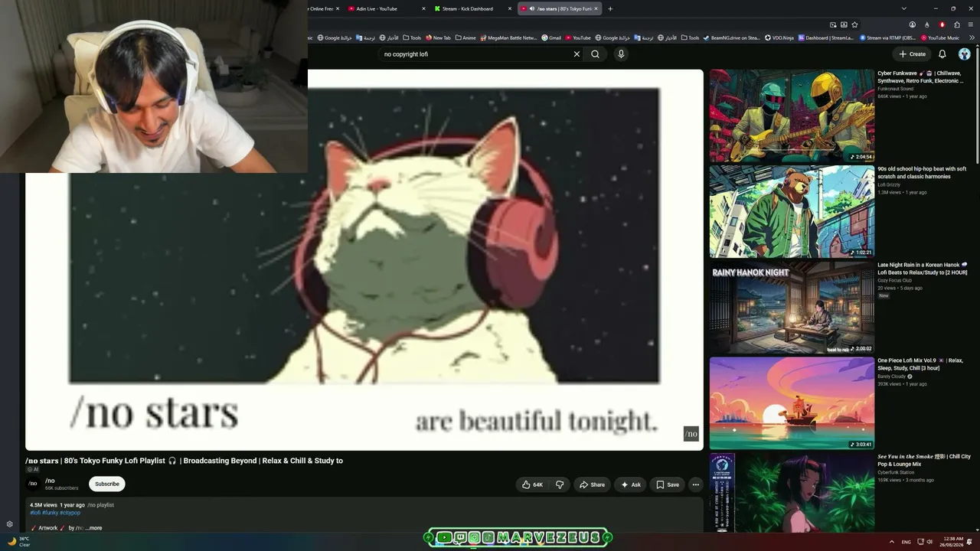Click the language indicator ENG
The width and height of the screenshot is (980, 551).
coord(906,542)
